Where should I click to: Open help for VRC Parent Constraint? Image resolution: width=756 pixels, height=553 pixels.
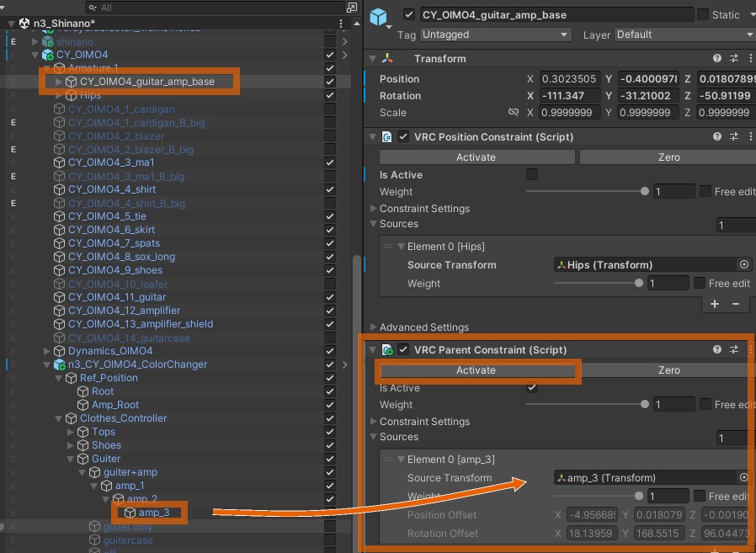(x=717, y=349)
